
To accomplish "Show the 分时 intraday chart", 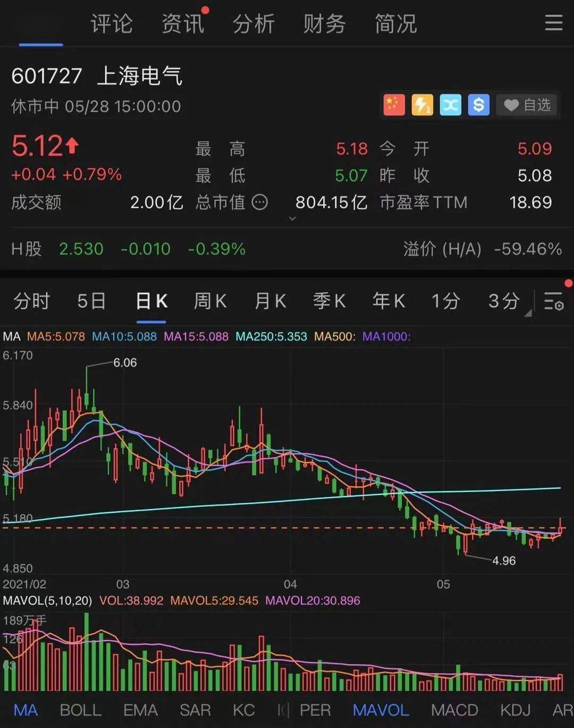I will click(x=31, y=301).
